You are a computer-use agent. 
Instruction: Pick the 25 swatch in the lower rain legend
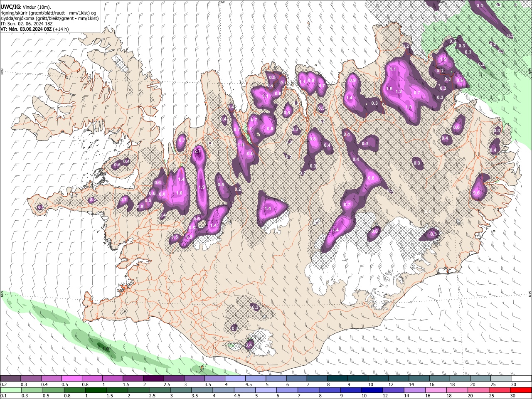tap(500, 390)
